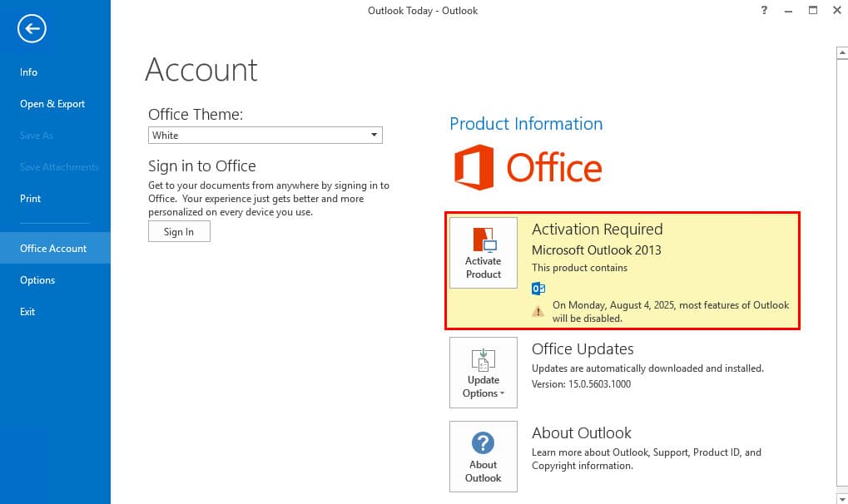This screenshot has width=848, height=504.
Task: Click the warning triangle icon beside the disable notice
Action: pyautogui.click(x=538, y=312)
